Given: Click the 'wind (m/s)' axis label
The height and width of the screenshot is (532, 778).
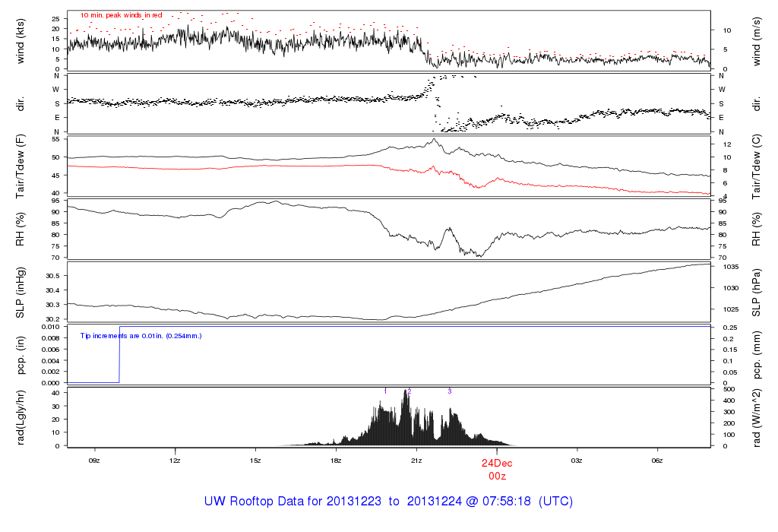Looking at the screenshot, I should pos(757,40).
